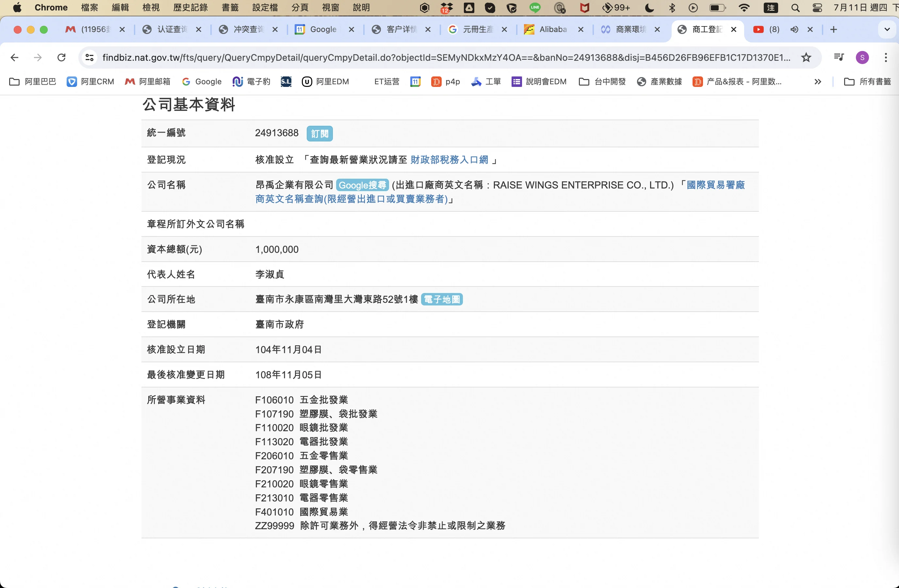Viewport: 899px width, 588px height.
Task: Open the site information icon in address bar
Action: click(90, 57)
